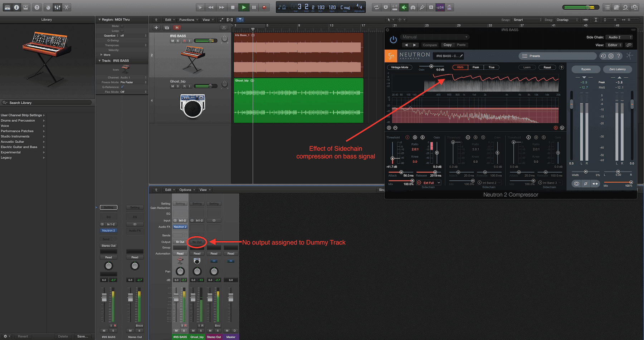Open the Loop Browser icon
This screenshot has width=644, height=340.
(625, 7)
